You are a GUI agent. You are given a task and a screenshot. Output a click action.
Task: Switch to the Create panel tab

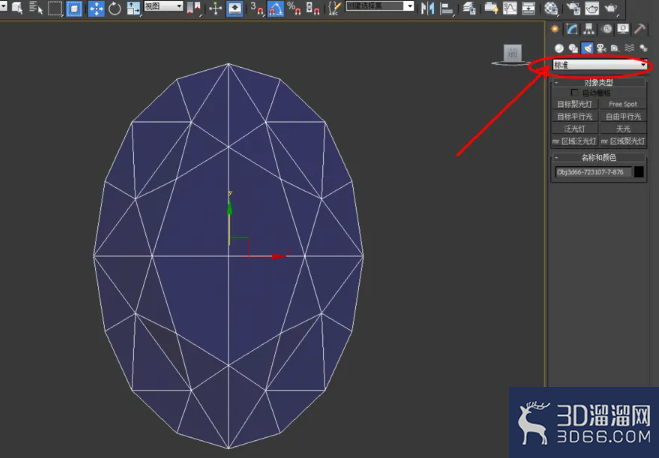pos(555,29)
